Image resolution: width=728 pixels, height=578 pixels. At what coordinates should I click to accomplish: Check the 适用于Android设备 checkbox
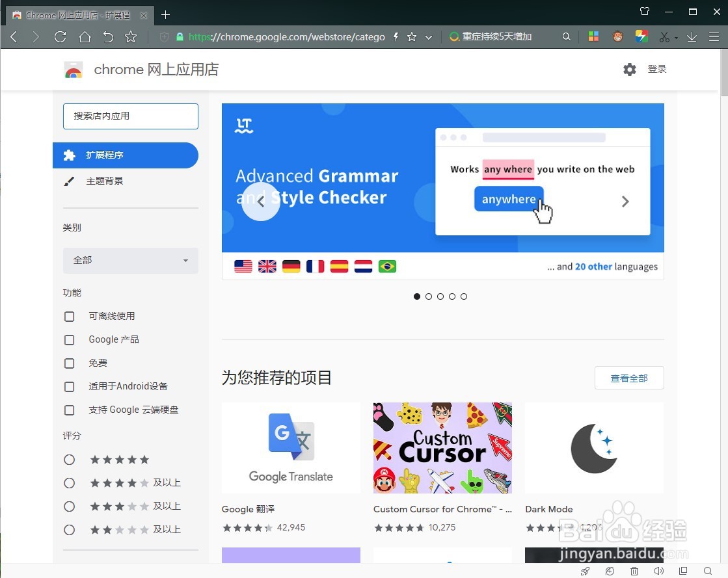[69, 386]
